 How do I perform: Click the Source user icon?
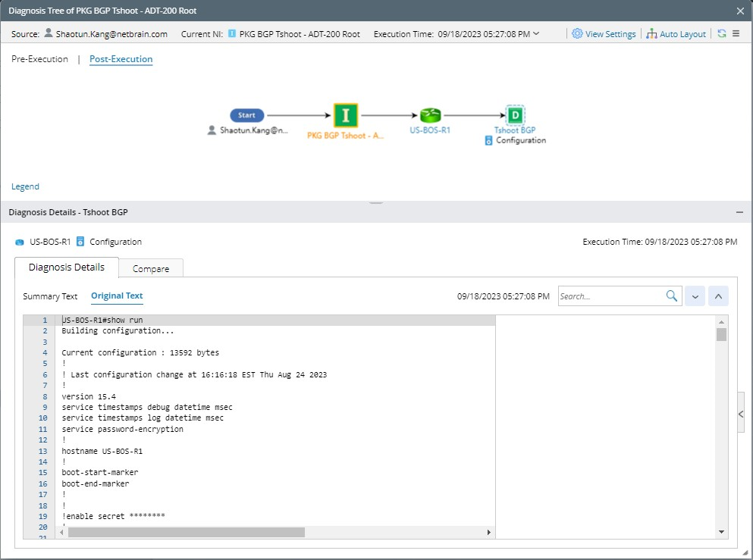49,33
